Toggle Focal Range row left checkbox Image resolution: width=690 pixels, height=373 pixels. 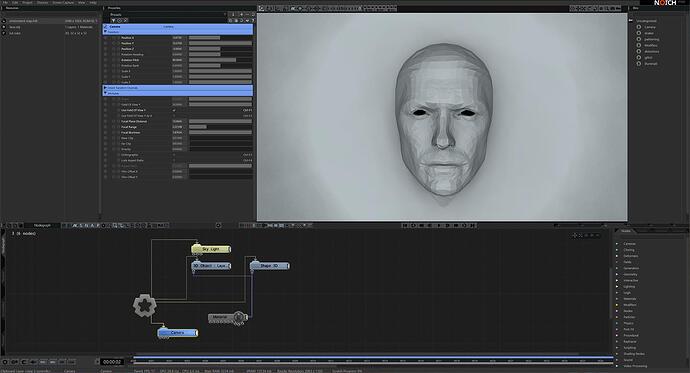pyautogui.click(x=105, y=127)
